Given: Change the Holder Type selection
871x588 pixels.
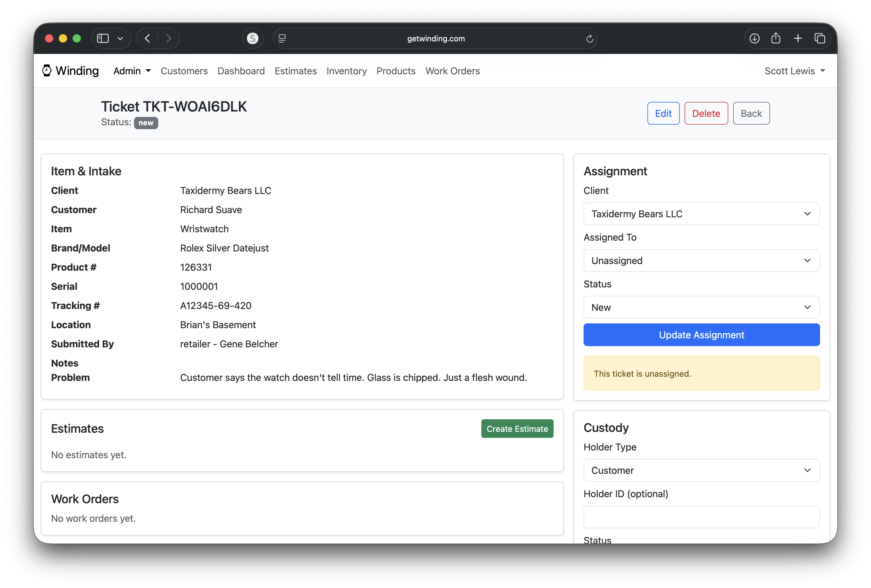Looking at the screenshot, I should (701, 470).
